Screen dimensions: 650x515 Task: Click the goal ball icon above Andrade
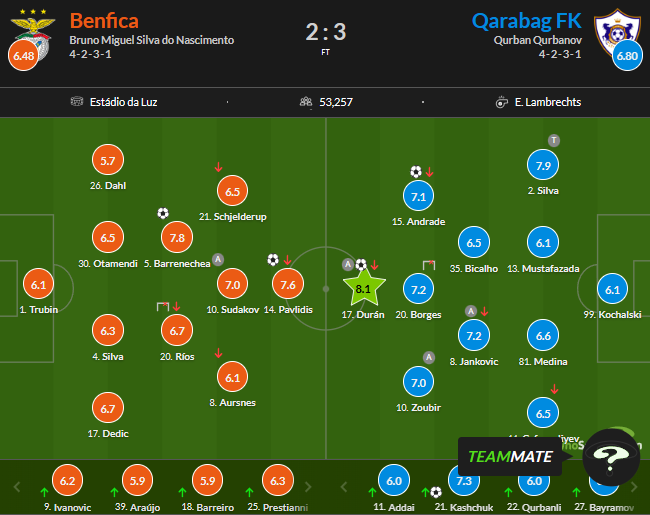[415, 172]
